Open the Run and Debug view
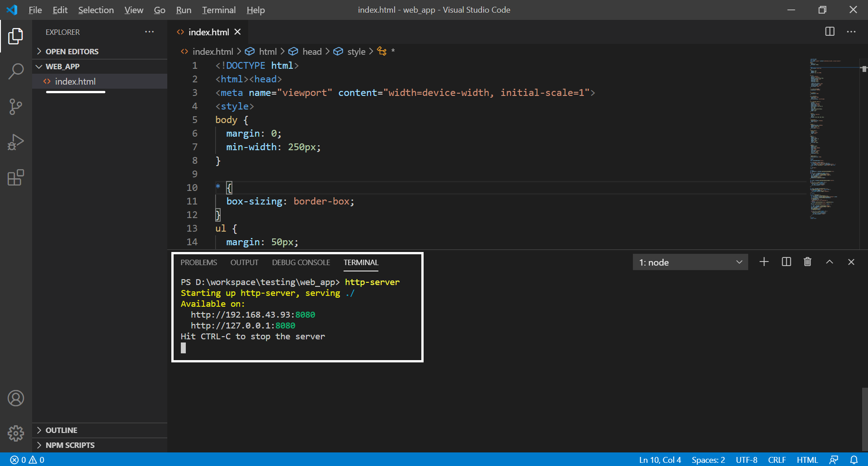Image resolution: width=868 pixels, height=466 pixels. (x=16, y=142)
